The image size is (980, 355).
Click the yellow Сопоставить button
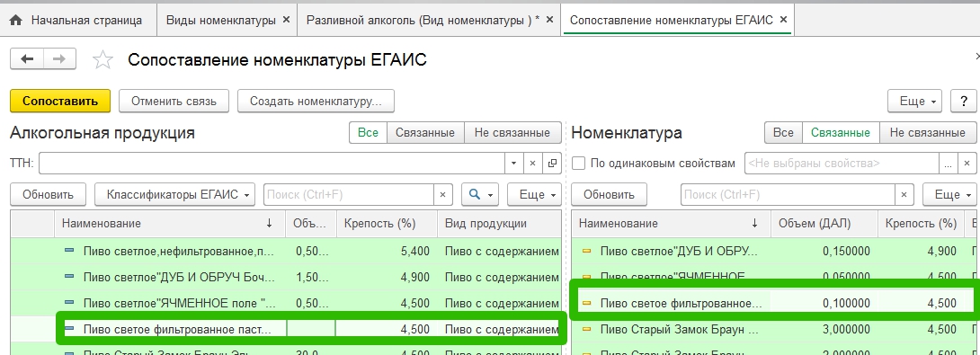point(60,101)
